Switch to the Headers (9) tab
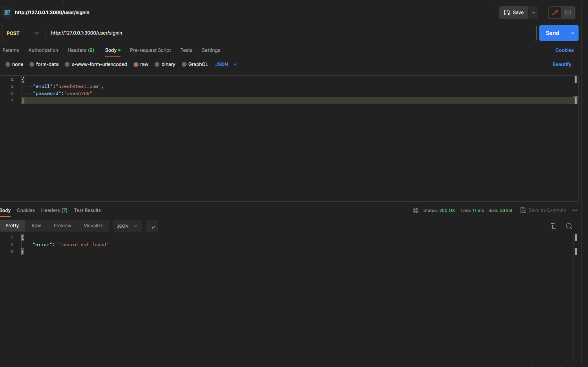 pos(80,50)
